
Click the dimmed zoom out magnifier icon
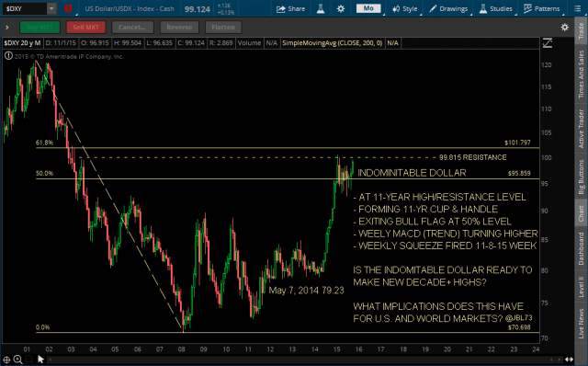[28, 360]
